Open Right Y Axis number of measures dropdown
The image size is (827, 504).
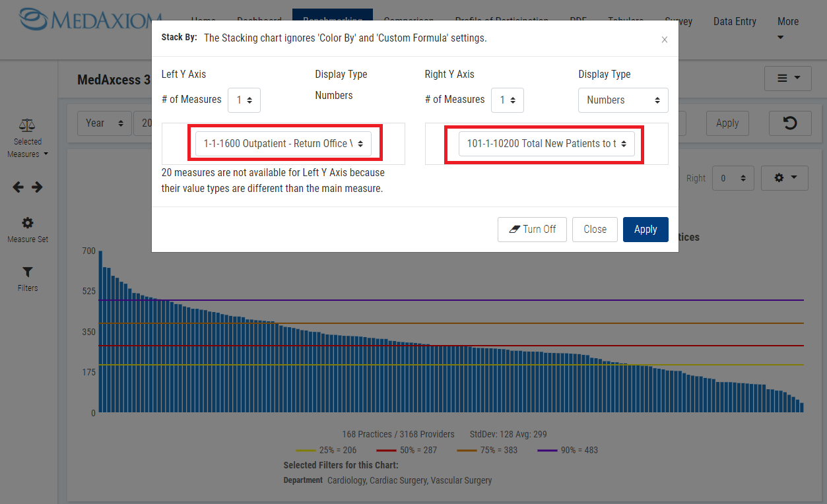click(507, 100)
